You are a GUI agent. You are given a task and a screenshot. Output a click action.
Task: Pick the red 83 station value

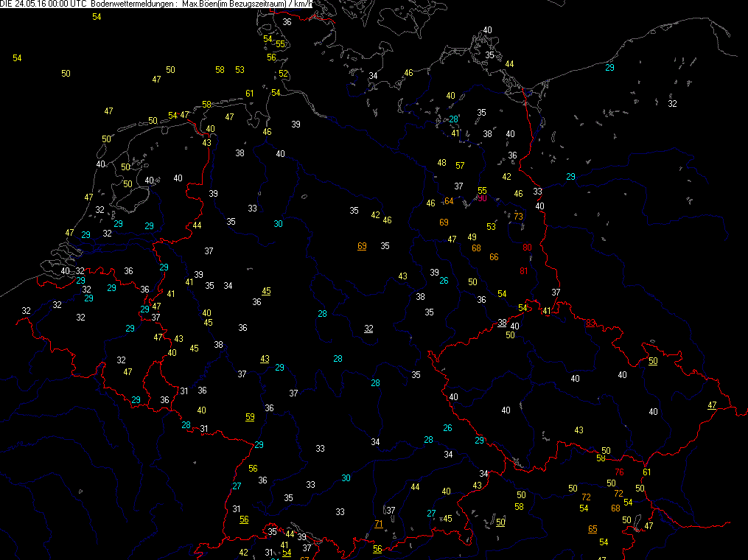(590, 323)
